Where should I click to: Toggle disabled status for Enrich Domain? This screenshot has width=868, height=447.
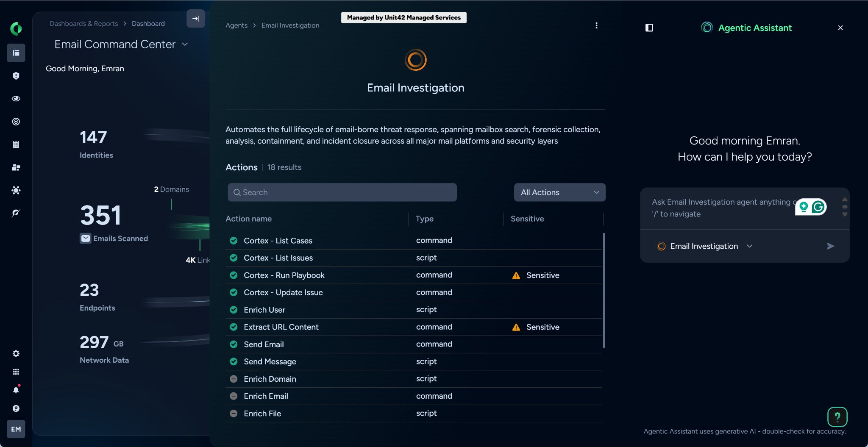234,379
